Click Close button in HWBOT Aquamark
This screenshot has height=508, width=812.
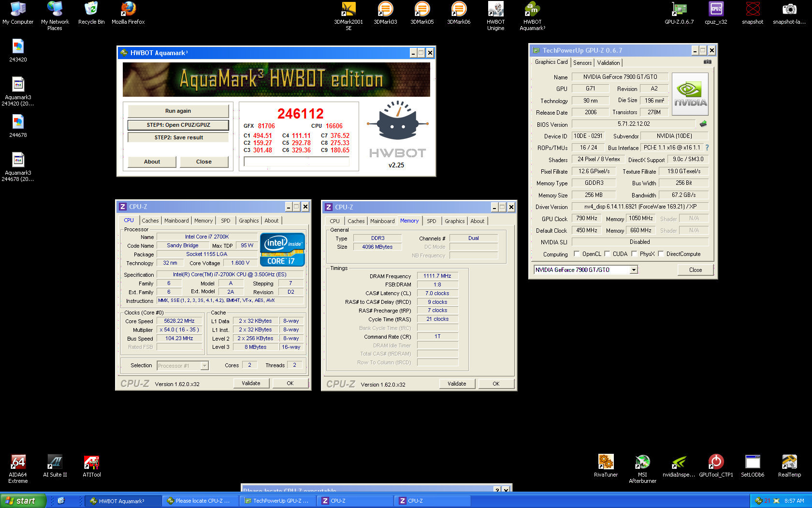pos(203,162)
